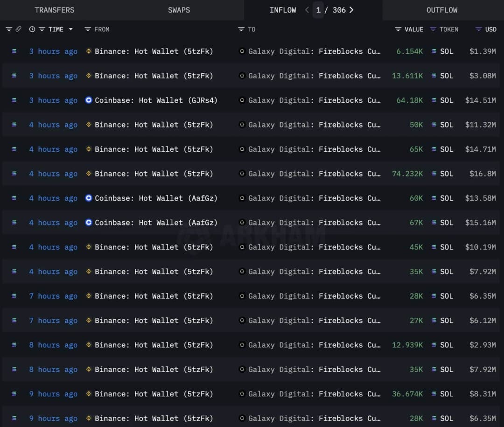
Task: Filter by TOKEN column
Action: point(433,29)
